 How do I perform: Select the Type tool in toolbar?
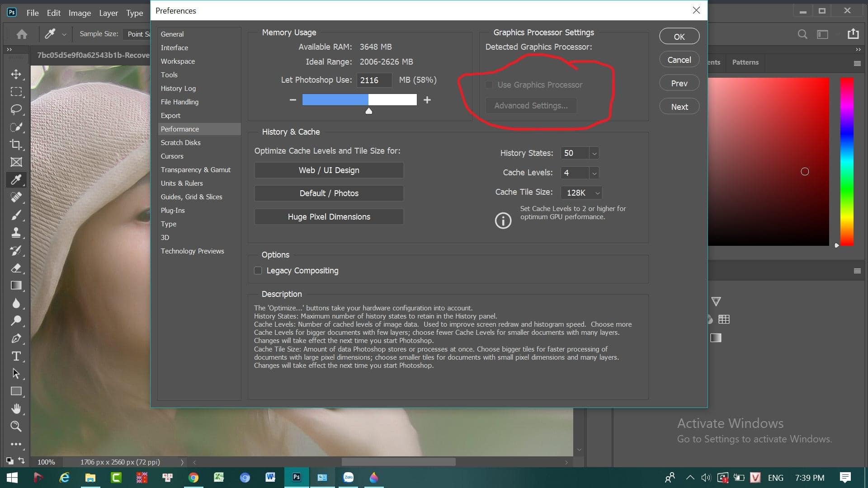point(16,356)
